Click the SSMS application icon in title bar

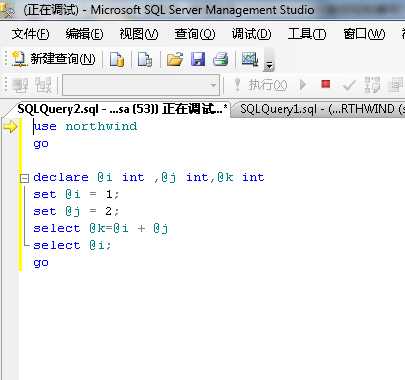[7, 10]
